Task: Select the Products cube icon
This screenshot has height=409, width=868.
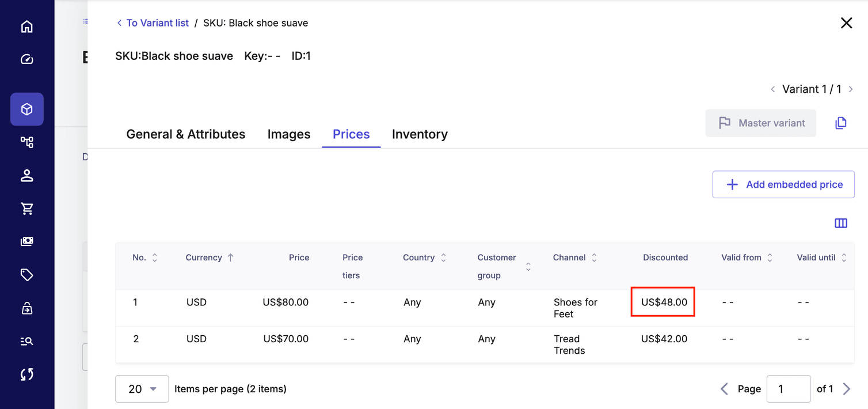Action: 27,109
